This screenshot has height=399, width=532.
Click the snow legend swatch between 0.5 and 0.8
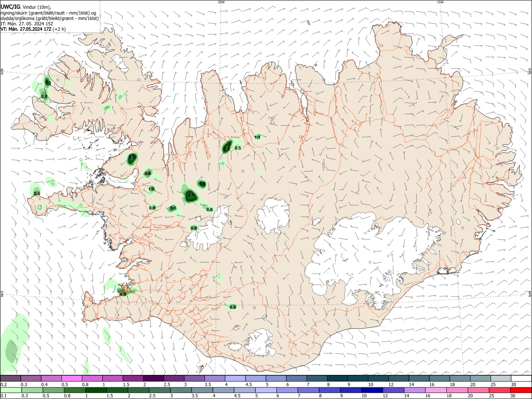click(x=71, y=378)
